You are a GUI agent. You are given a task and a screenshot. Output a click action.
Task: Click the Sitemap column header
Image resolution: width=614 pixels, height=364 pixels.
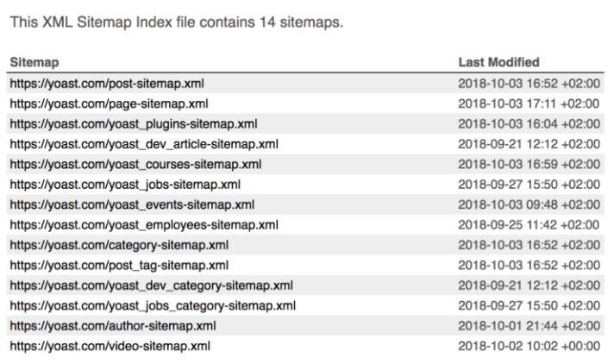click(34, 62)
